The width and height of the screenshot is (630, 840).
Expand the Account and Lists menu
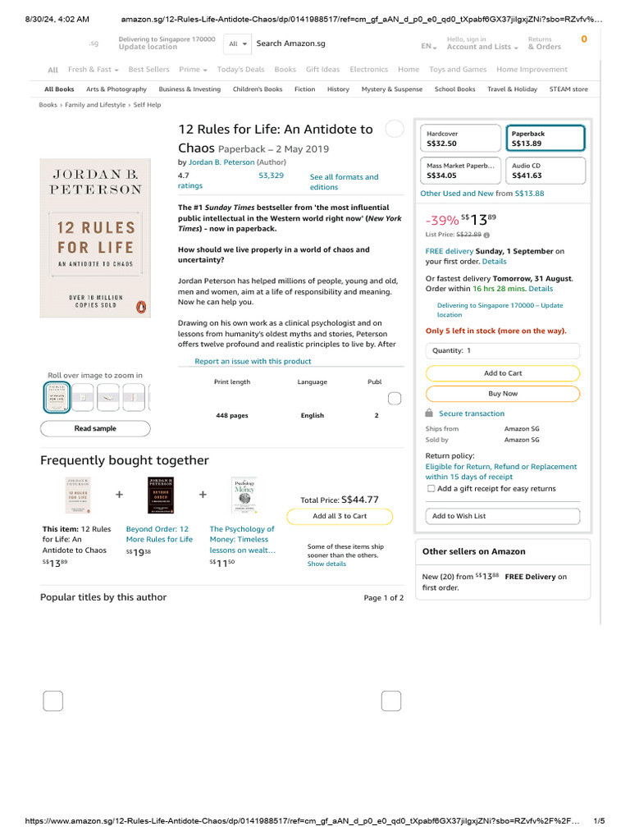pyautogui.click(x=482, y=43)
